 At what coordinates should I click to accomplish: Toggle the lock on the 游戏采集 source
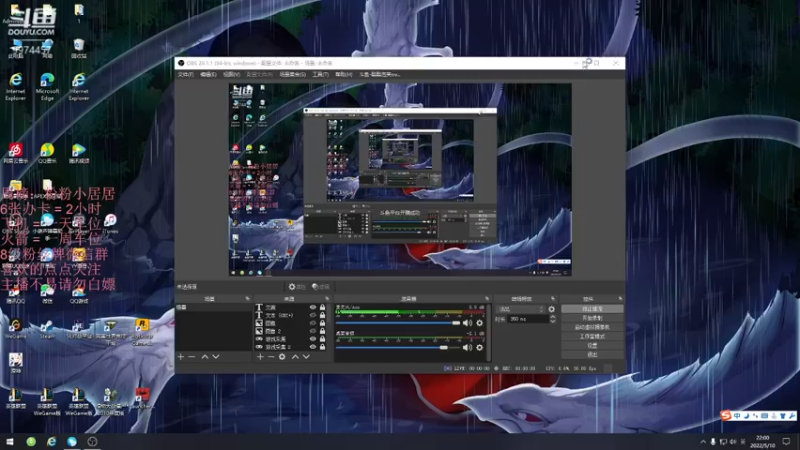(x=322, y=339)
